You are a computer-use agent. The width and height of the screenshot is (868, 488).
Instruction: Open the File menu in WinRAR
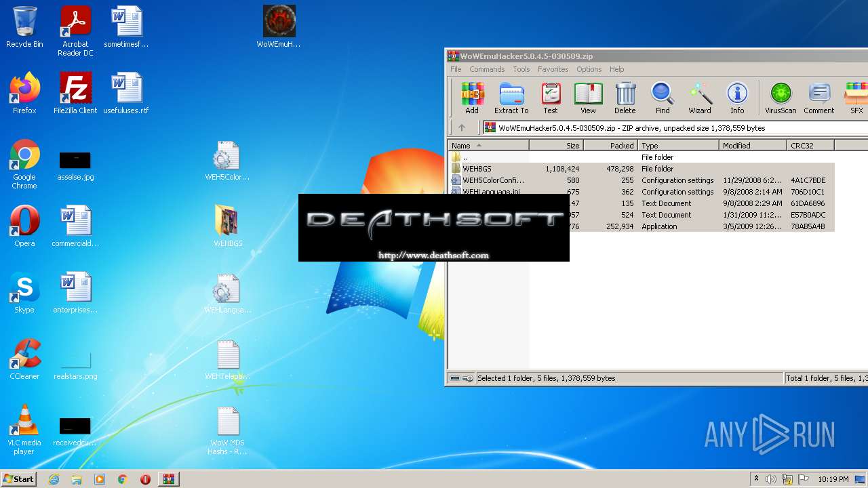click(456, 69)
